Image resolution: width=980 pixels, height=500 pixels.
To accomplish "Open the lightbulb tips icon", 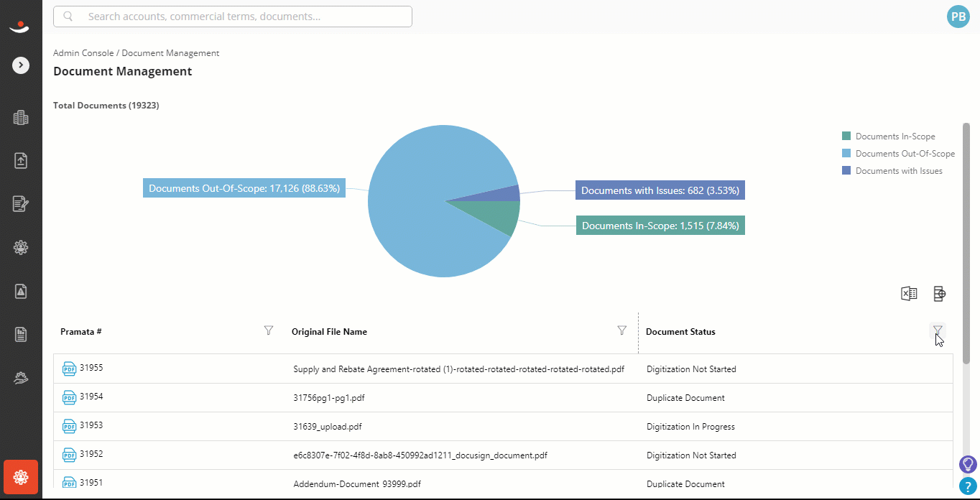I will click(968, 464).
